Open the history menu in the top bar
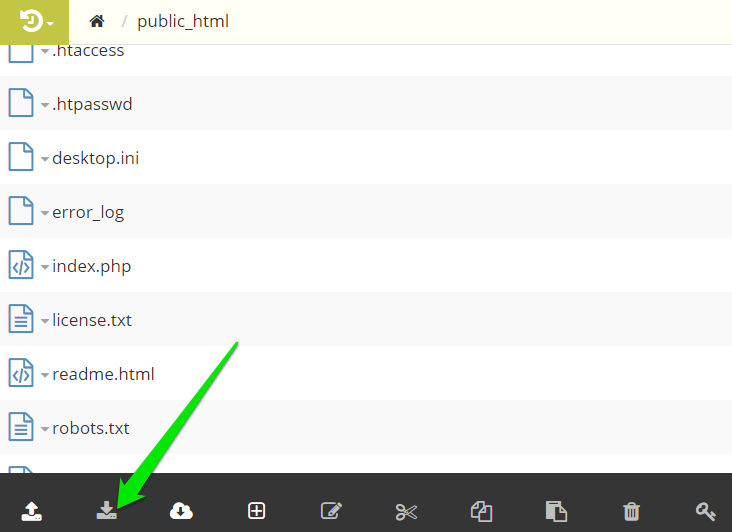 [x=34, y=22]
